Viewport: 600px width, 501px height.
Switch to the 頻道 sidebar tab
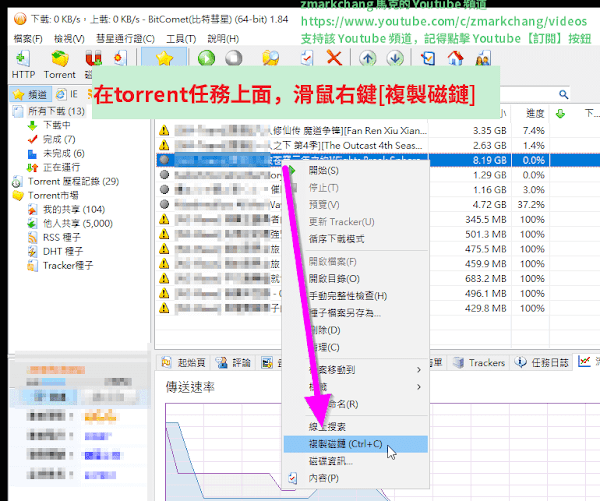tap(30, 94)
